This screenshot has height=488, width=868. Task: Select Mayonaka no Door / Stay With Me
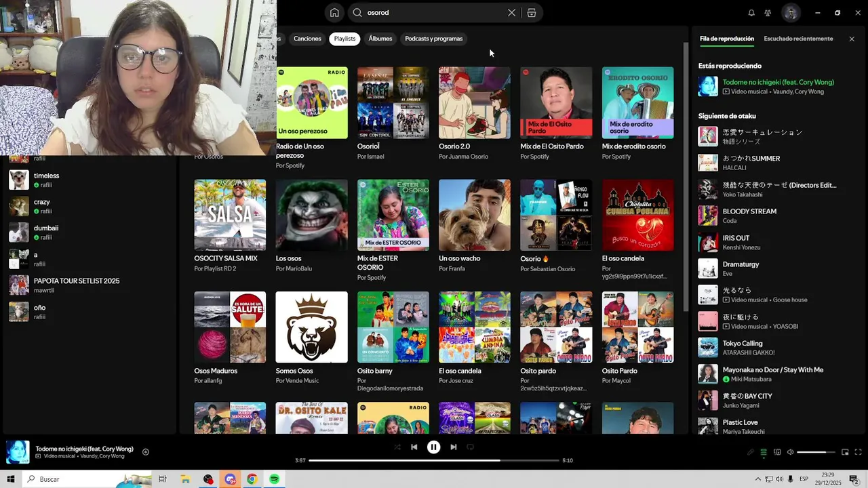[773, 374]
